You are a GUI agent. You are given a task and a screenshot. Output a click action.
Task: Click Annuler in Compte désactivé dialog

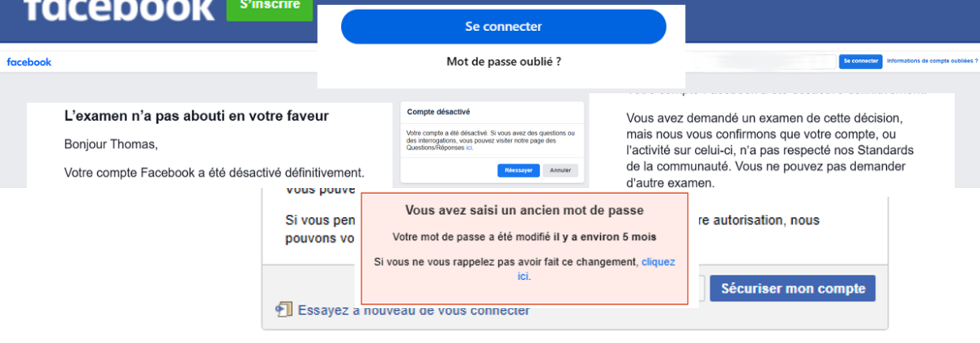click(560, 170)
